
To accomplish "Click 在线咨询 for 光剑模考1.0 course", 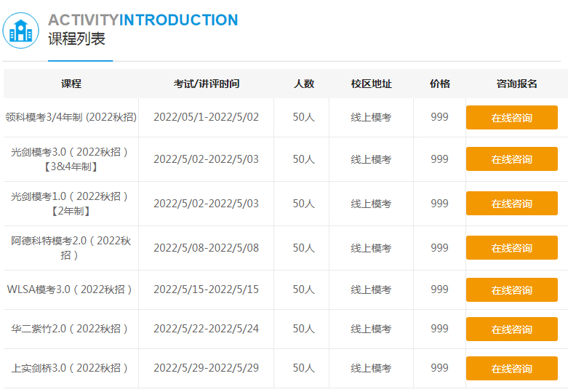I will point(511,204).
